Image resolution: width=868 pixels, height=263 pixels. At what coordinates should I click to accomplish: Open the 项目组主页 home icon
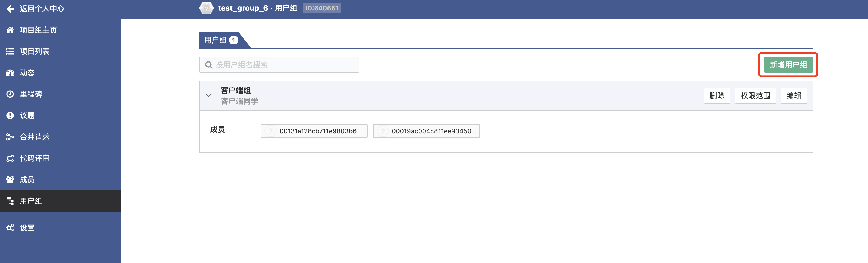click(x=10, y=30)
